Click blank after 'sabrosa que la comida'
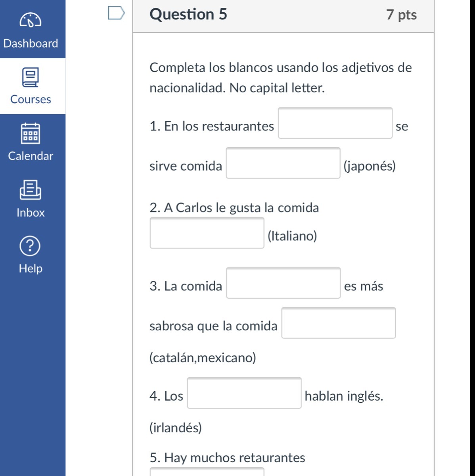This screenshot has width=475, height=476. pos(338,323)
